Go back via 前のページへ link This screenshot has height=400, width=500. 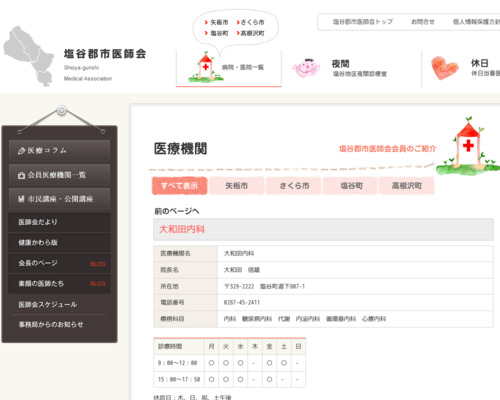click(177, 211)
